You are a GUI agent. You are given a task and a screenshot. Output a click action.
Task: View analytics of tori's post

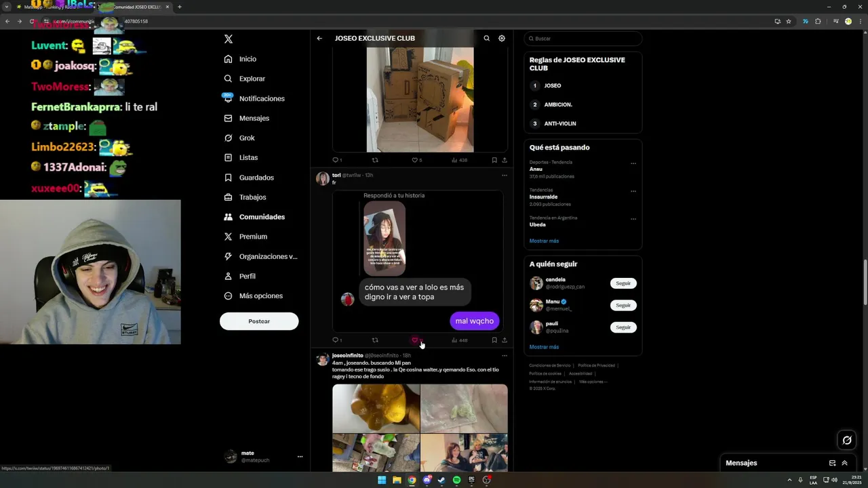(x=459, y=340)
